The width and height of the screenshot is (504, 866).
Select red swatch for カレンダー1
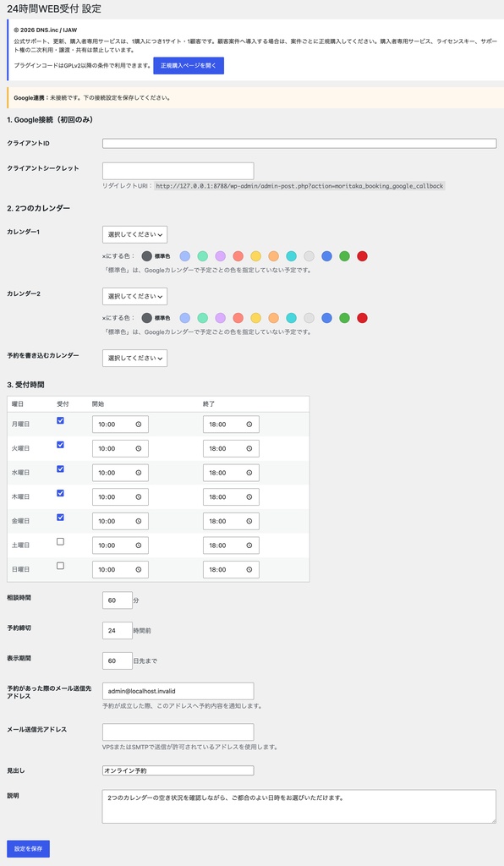[x=362, y=256]
